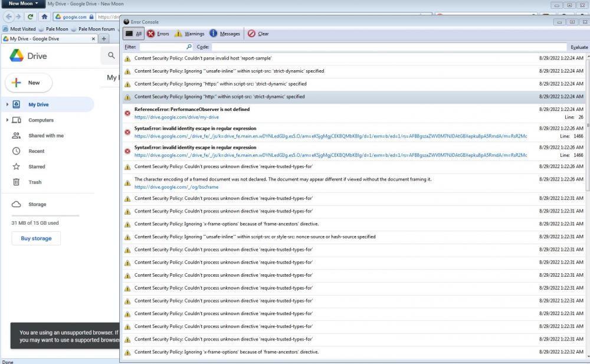Viewport: 590px width, 364px height.
Task: Click the Buy storage button
Action: click(x=35, y=238)
